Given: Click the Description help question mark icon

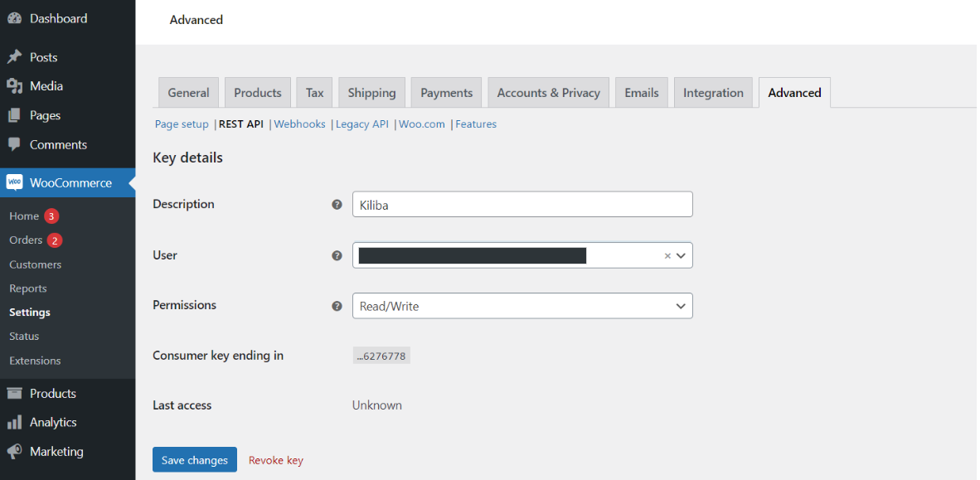Looking at the screenshot, I should [337, 205].
